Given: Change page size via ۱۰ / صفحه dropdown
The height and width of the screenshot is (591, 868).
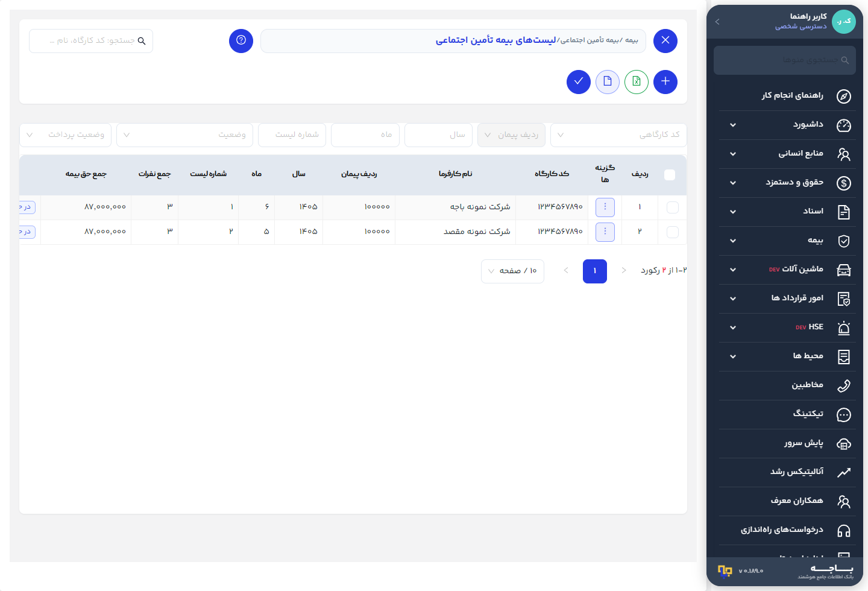Looking at the screenshot, I should pos(512,271).
